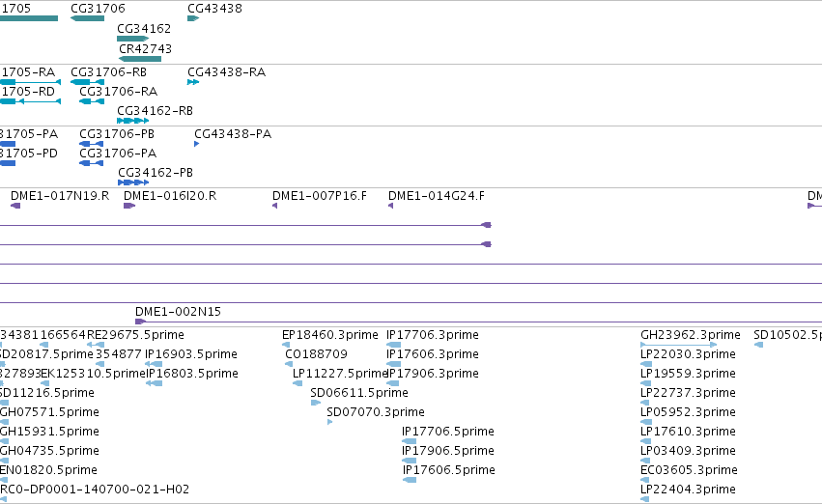Open transcript label CG34162-RB
The width and height of the screenshot is (822, 504).
(156, 110)
